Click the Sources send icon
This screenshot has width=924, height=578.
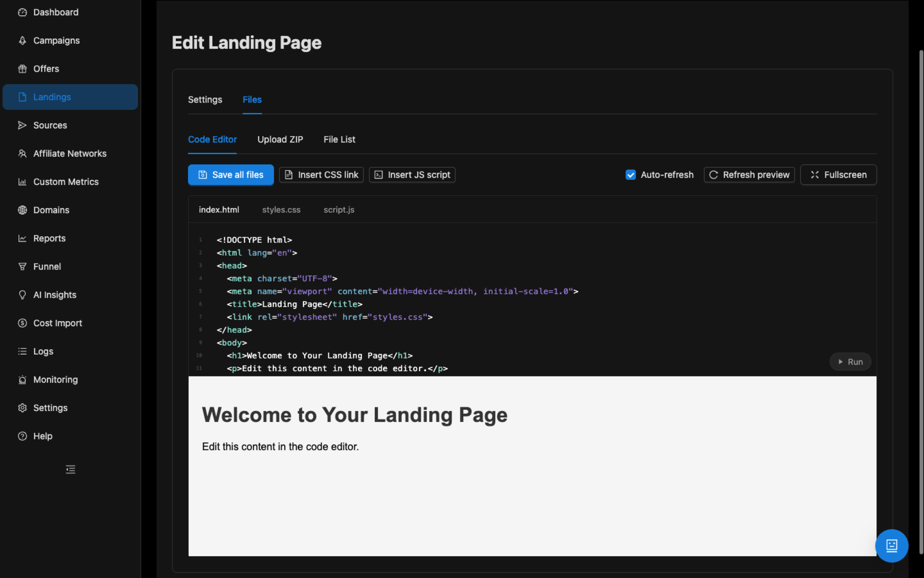pyautogui.click(x=22, y=125)
